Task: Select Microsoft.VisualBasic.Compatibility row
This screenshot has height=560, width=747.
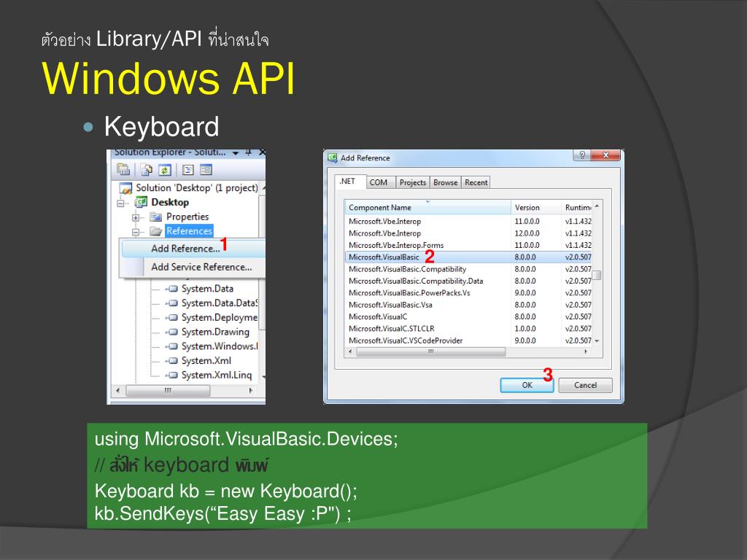Action: [x=468, y=269]
